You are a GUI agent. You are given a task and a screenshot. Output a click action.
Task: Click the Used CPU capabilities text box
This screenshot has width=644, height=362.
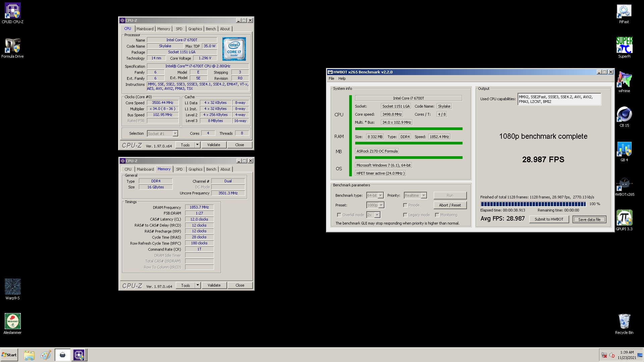559,99
